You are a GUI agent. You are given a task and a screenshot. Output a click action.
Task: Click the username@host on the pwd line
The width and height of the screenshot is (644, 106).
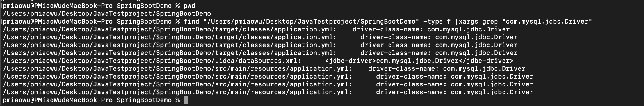pyautogui.click(x=58, y=6)
